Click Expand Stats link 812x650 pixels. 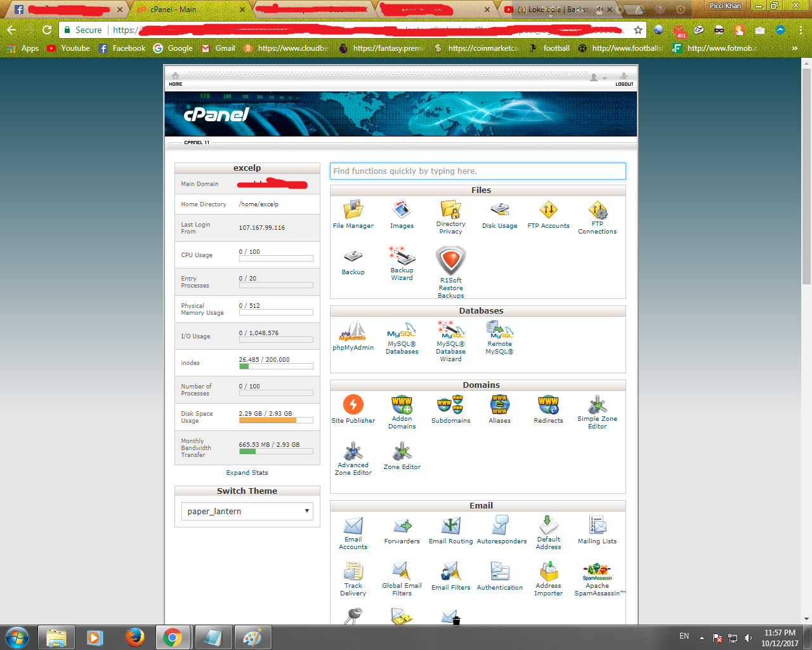tap(247, 473)
